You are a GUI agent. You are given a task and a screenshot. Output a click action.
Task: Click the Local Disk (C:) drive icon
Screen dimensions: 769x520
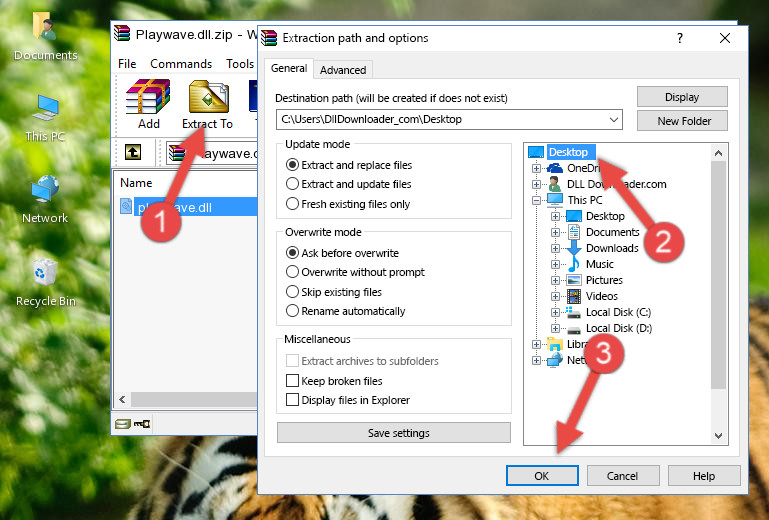coord(574,312)
